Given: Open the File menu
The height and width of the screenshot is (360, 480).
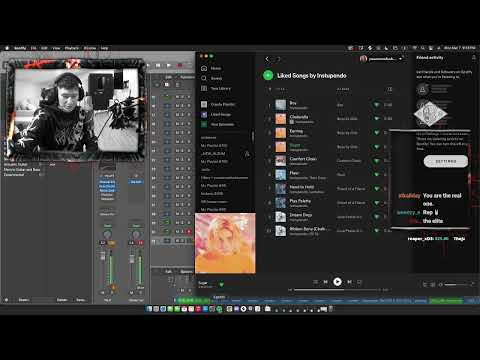Looking at the screenshot, I should 33,48.
